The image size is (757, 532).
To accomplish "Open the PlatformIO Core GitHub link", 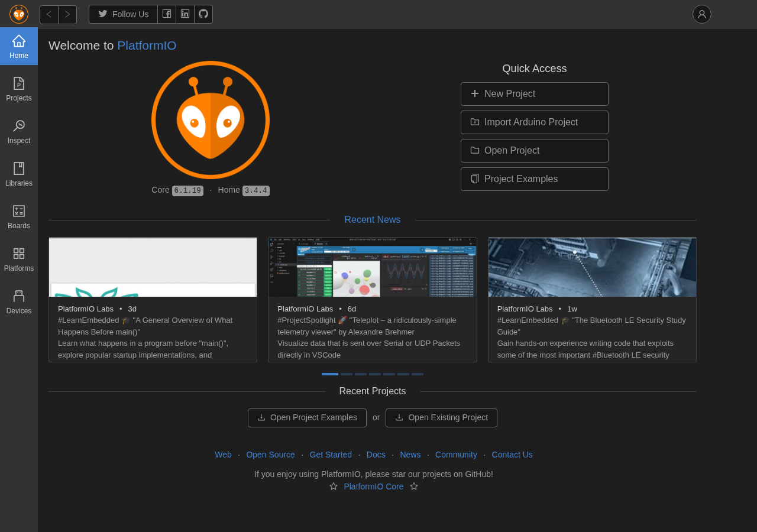I will point(374,486).
